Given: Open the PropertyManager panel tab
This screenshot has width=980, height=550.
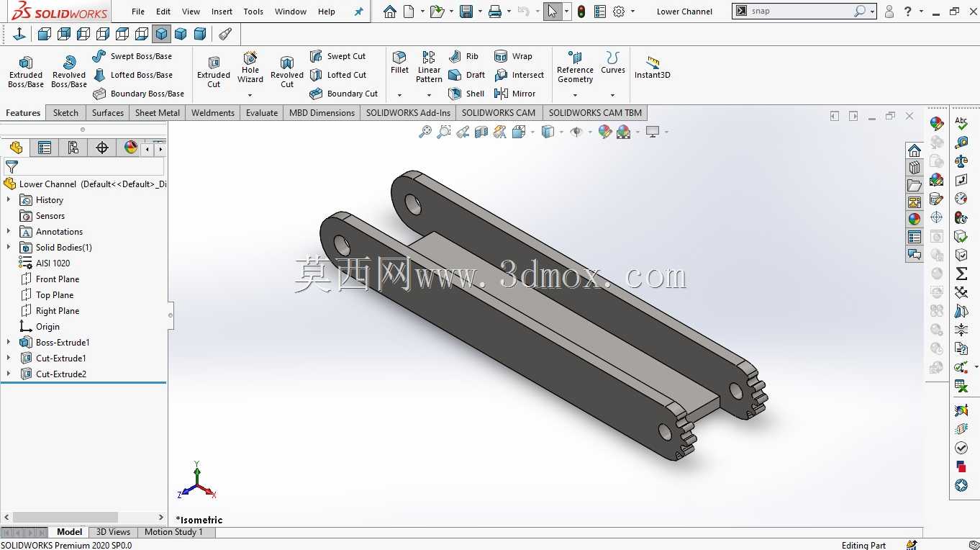Looking at the screenshot, I should click(45, 148).
